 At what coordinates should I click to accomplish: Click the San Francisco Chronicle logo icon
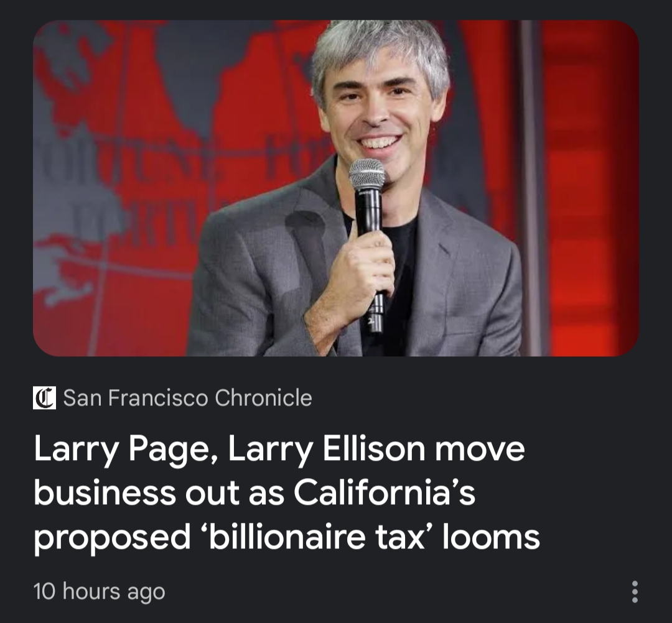click(x=45, y=398)
